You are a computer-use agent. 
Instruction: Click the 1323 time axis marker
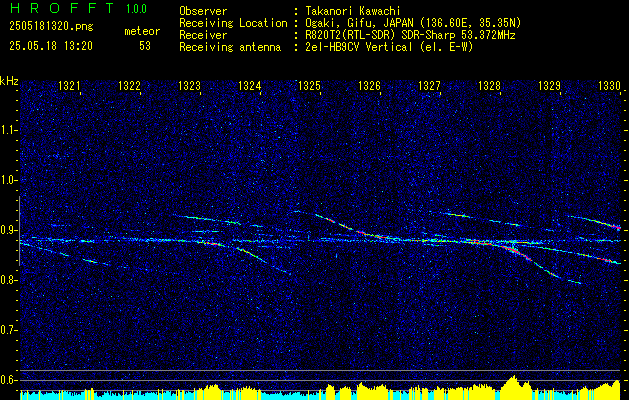tap(189, 85)
